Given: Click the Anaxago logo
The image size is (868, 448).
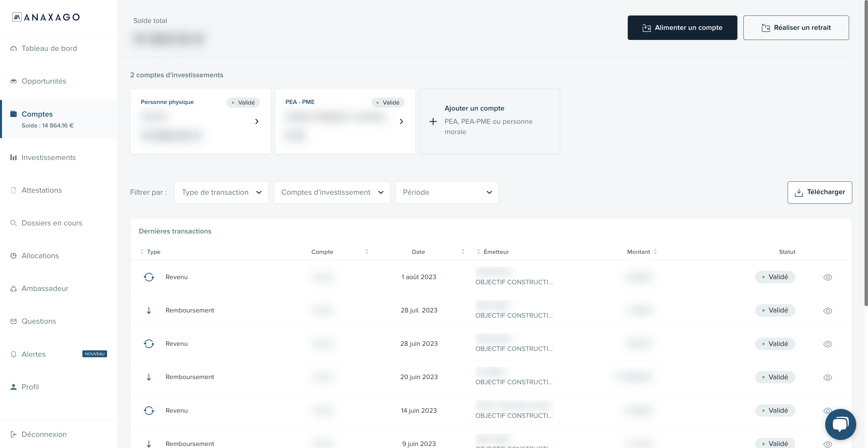Looking at the screenshot, I should 46,17.
